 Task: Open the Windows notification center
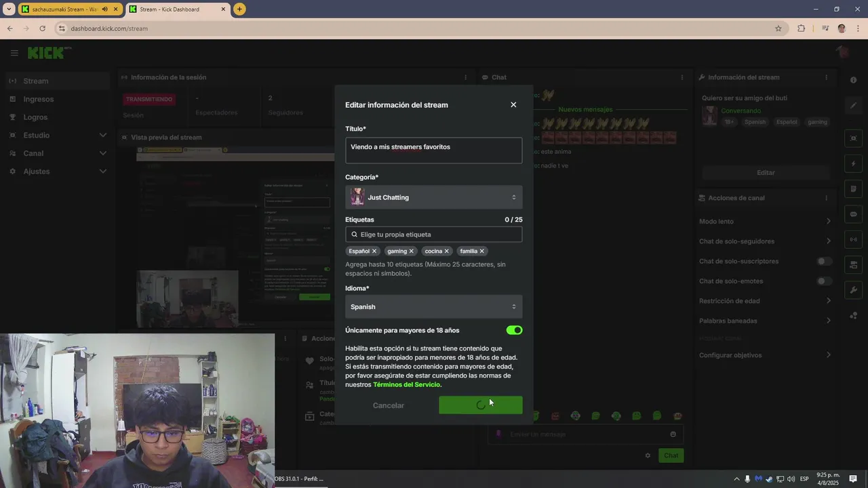(x=853, y=479)
